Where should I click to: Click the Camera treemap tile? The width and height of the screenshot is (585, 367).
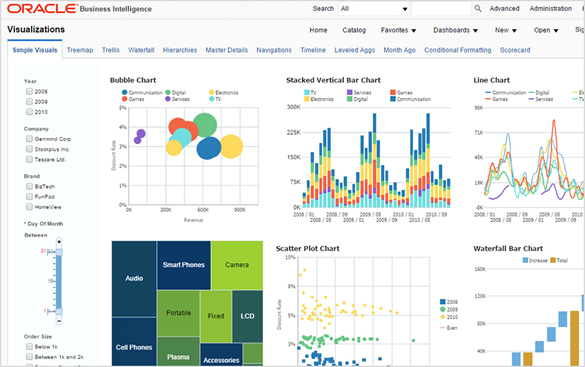[x=237, y=265]
